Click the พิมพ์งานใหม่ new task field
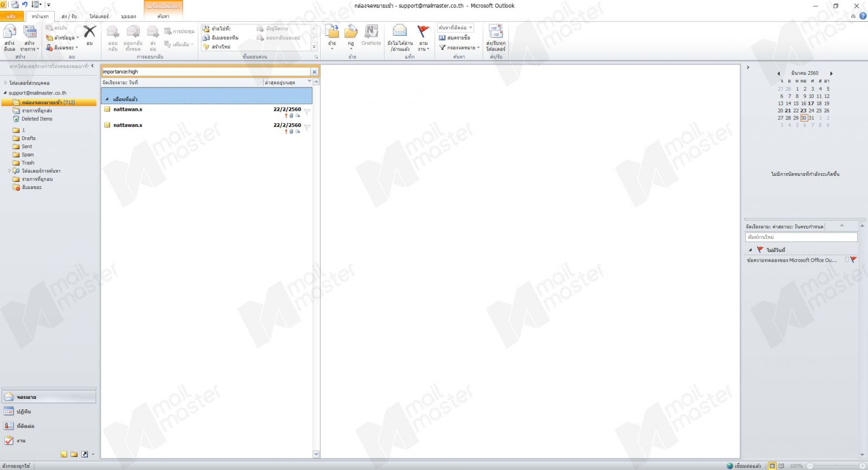Screen dimensions: 868x470 801,237
